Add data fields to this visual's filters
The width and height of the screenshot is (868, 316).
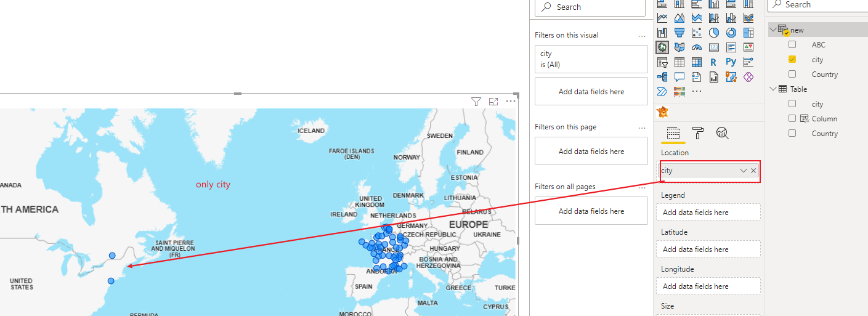(591, 92)
